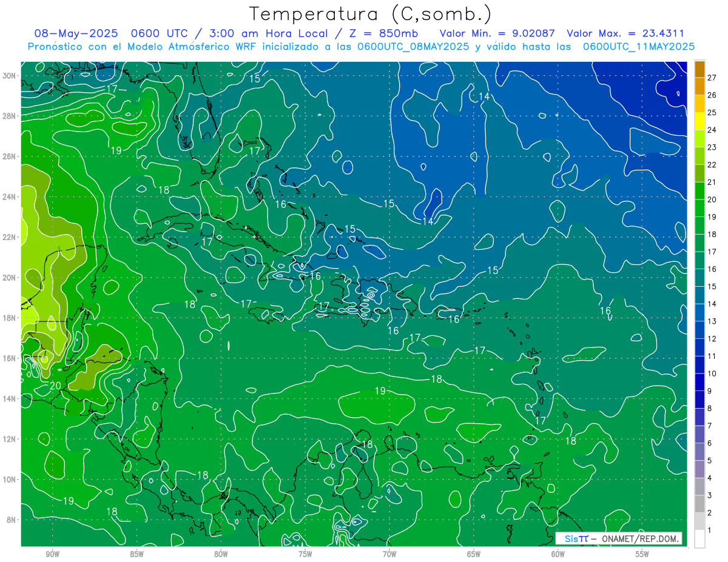Screen dimensions: 728x562
Task: Click the '21' color scale label
Action: pos(712,182)
